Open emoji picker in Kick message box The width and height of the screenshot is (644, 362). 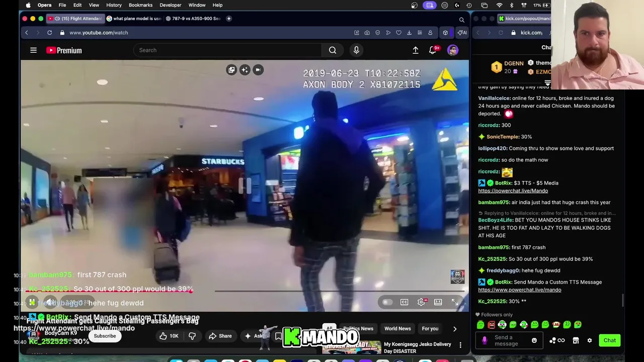click(534, 340)
